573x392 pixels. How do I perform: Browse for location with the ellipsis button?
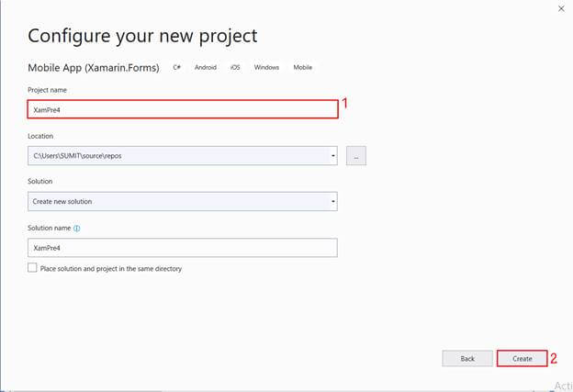(x=356, y=156)
